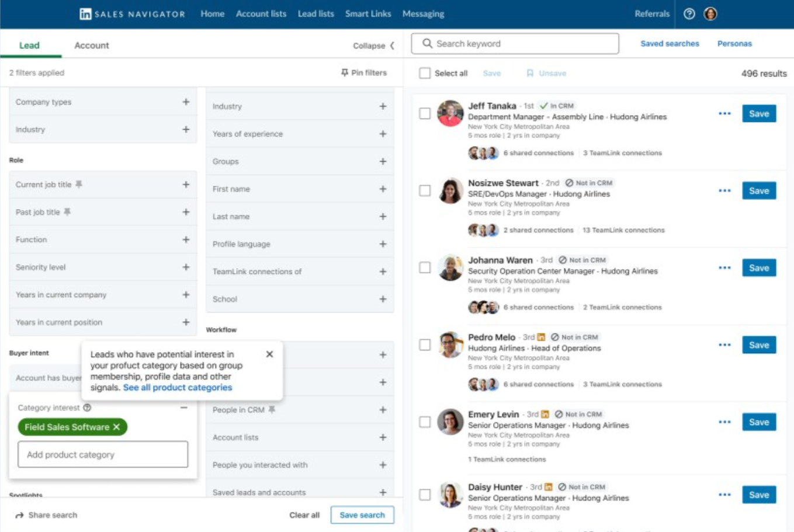Click Clear all filters

point(304,515)
